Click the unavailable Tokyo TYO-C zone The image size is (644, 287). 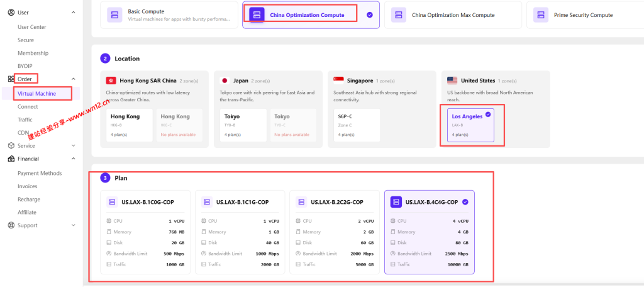pyautogui.click(x=293, y=125)
